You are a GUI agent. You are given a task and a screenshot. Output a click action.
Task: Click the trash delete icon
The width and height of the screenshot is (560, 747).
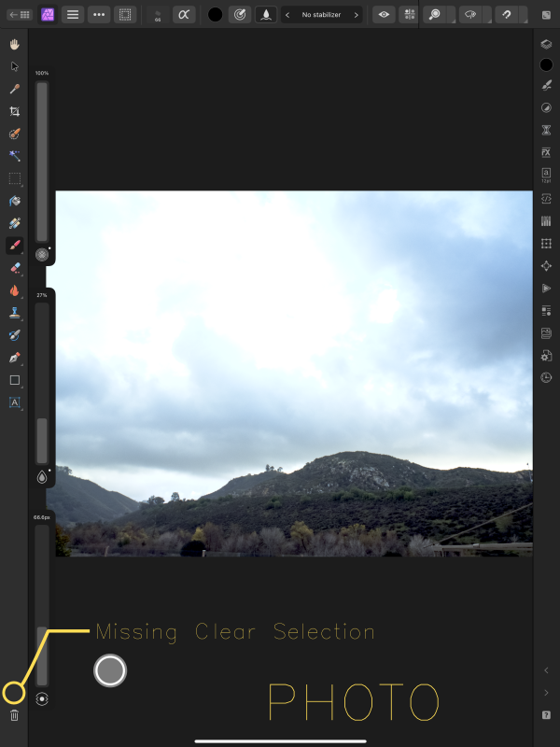point(14,715)
